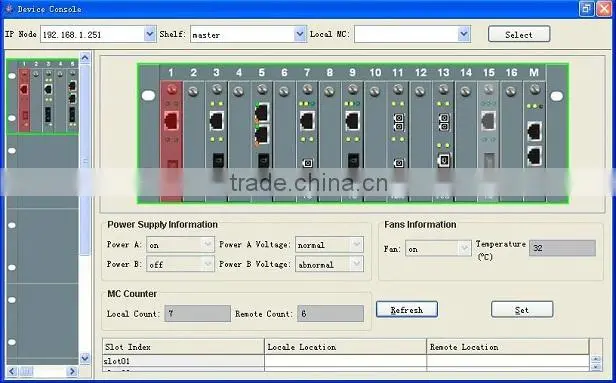Viewport: 616px width, 383px height.
Task: Restore down the Device Console window
Action: [586, 9]
